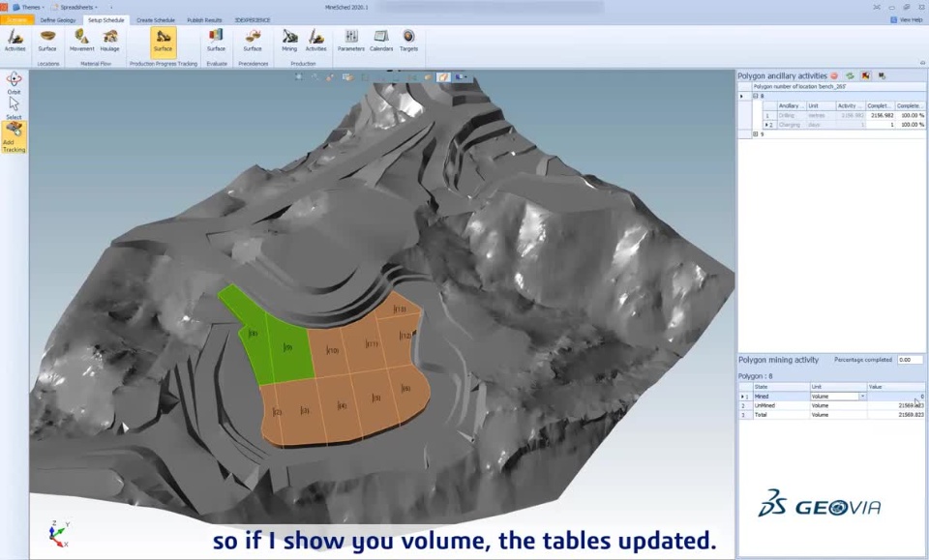Expand polygon 9 row in ancillary table
929x560 pixels.
pos(756,134)
